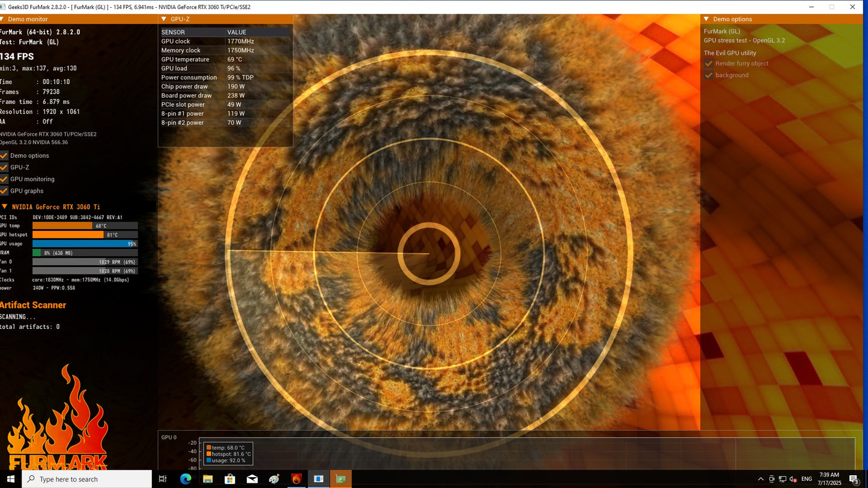Click the power 240W PPW line
Screen dimensions: 868x488
tap(37, 288)
